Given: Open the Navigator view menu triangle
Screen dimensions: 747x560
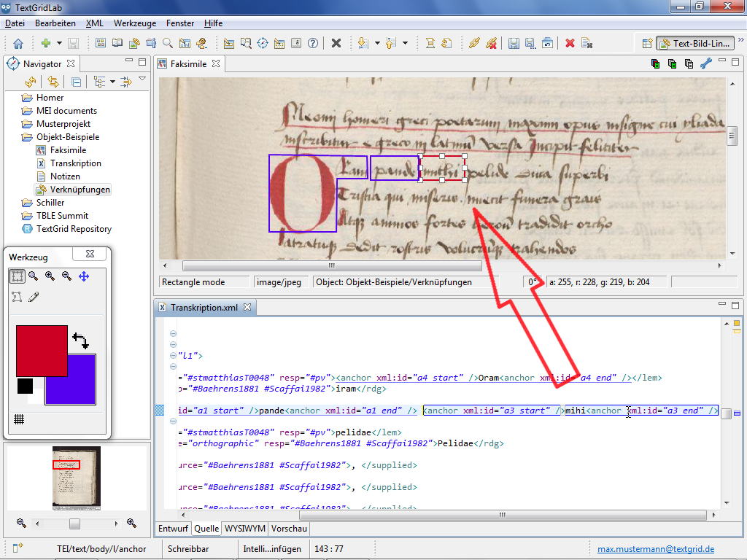Looking at the screenshot, I should [x=142, y=79].
